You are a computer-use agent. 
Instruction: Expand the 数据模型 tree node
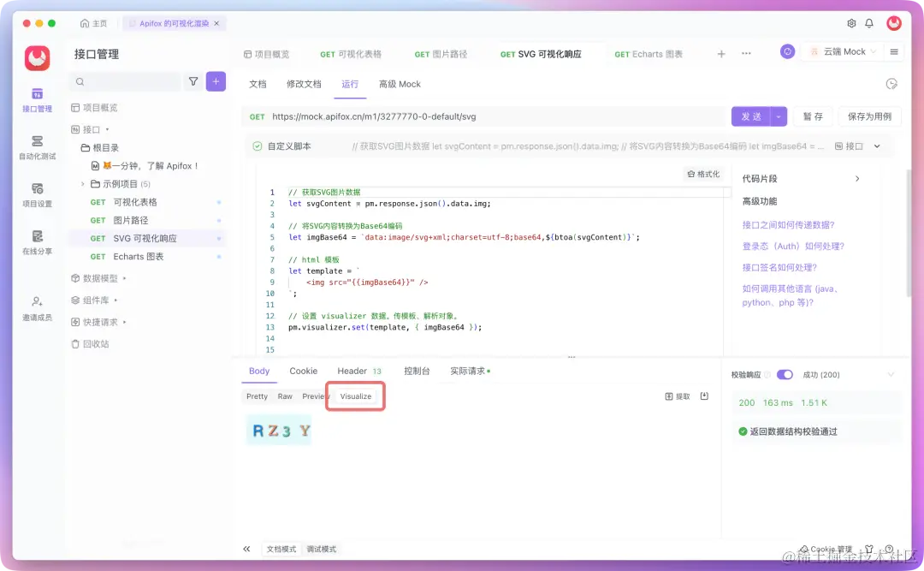point(124,278)
